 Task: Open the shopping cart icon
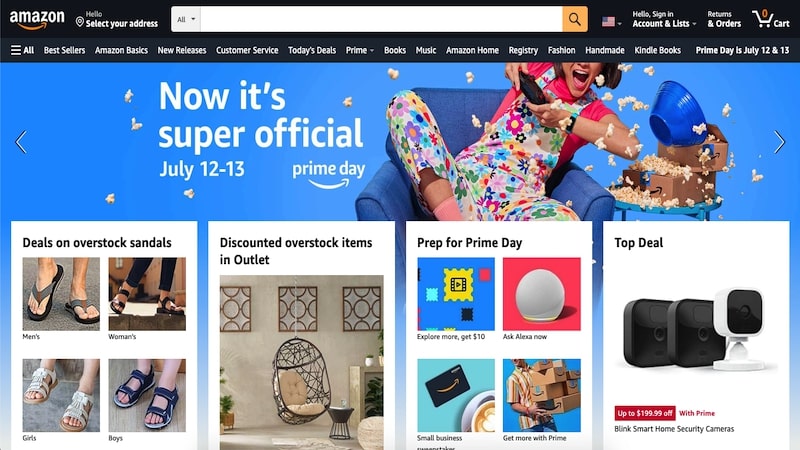pos(770,19)
